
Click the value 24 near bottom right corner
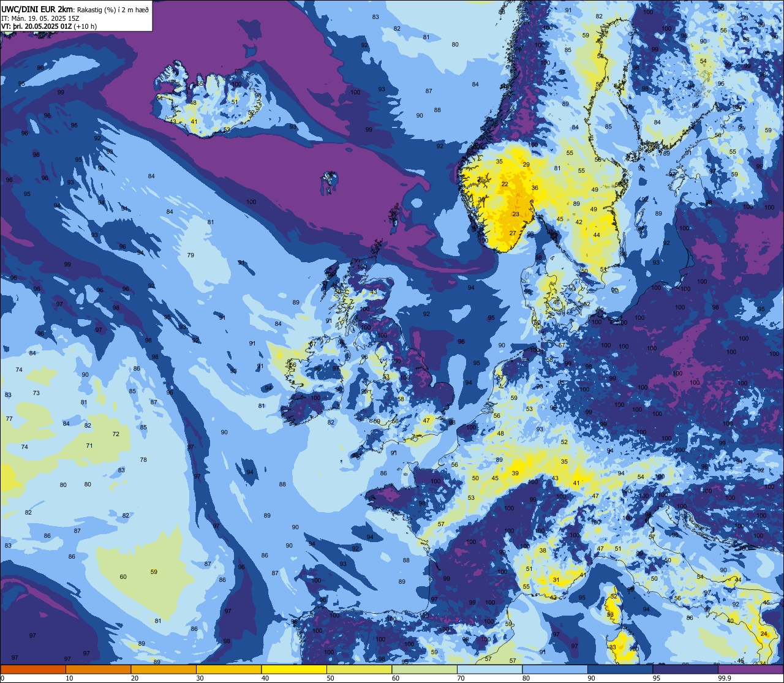coord(764,633)
